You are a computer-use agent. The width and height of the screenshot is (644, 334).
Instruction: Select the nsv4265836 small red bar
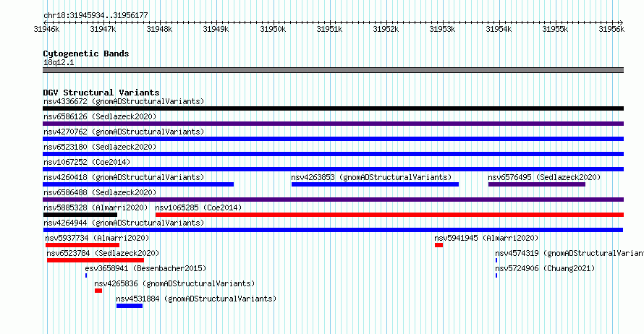[x=98, y=291]
